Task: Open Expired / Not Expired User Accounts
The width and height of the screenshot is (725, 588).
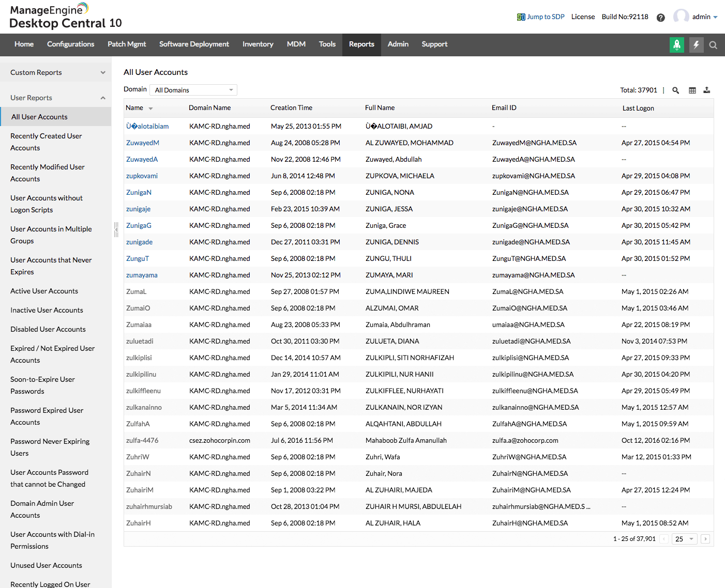Action: pos(53,354)
